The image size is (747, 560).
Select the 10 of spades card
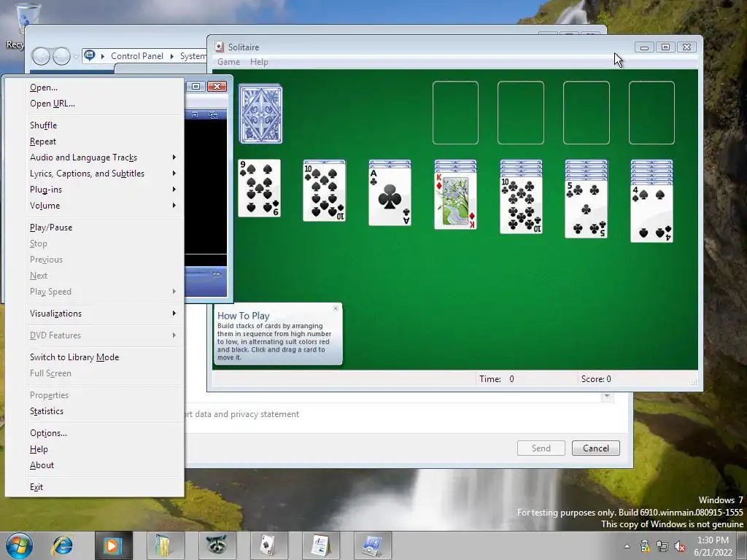click(325, 192)
